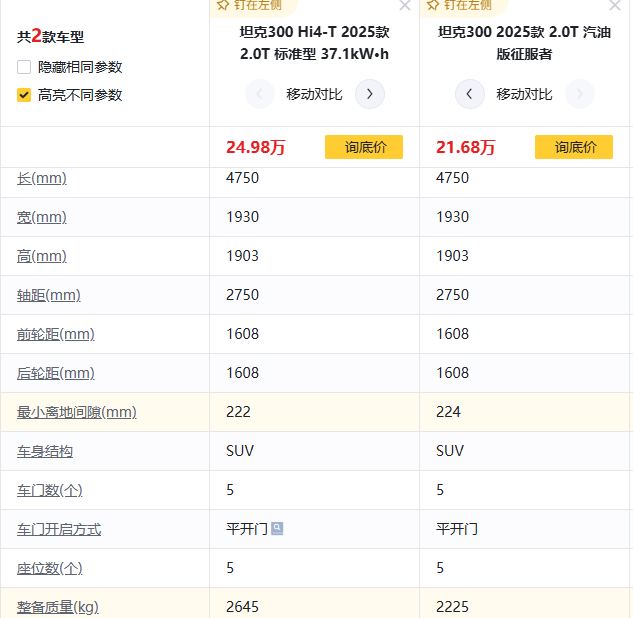This screenshot has height=618, width=633.
Task: Click the 移动对比 label under Hi4-T
Action: [x=314, y=94]
